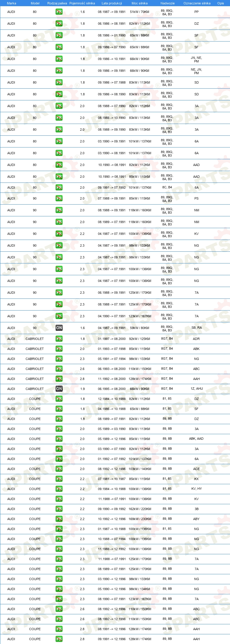This screenshot has height=644, width=230.
Task: Click petrol icon in Coupe 98kW / 134KM row
Action: pos(59,589)
